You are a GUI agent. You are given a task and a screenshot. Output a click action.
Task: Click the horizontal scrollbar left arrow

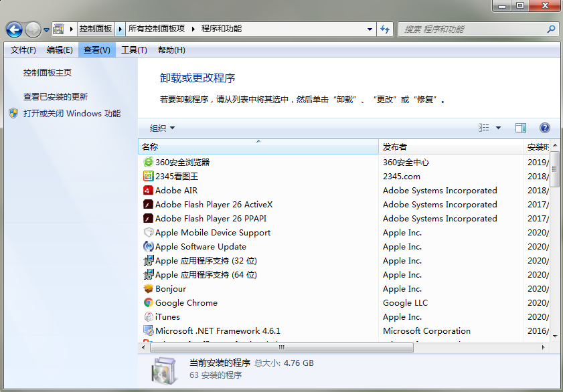pyautogui.click(x=144, y=347)
